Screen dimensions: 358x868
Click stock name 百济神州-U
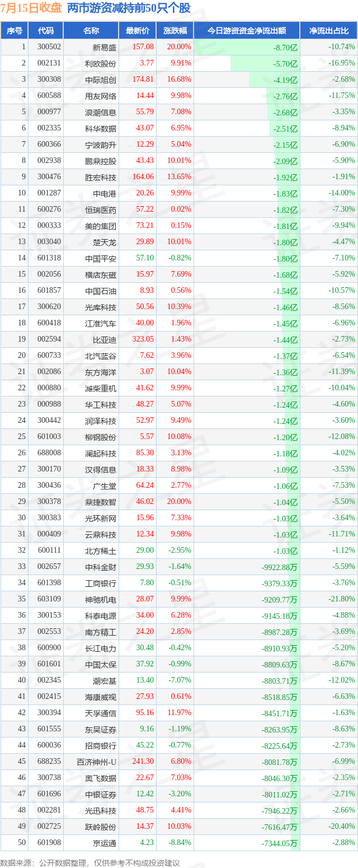[x=97, y=761]
